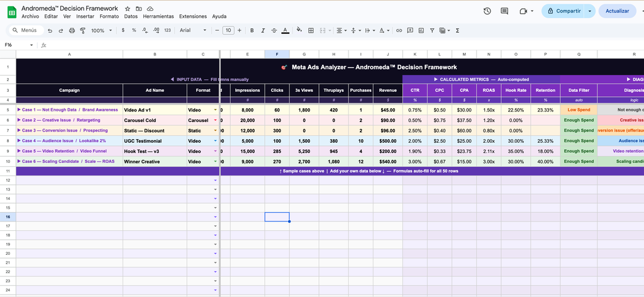Open the comments panel icon

click(504, 11)
